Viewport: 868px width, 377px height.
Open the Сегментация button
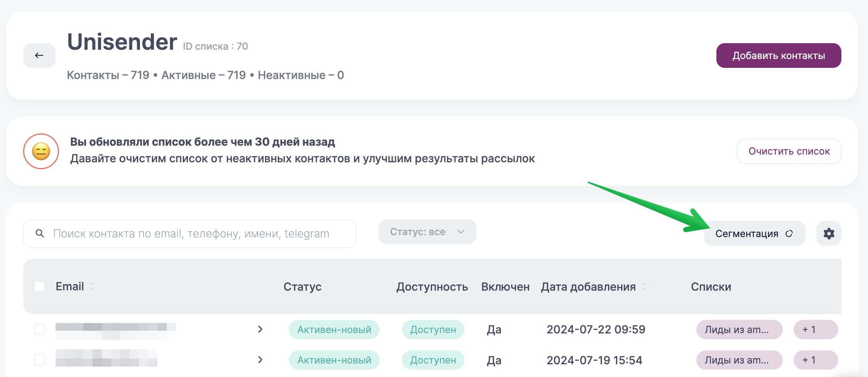(x=754, y=233)
